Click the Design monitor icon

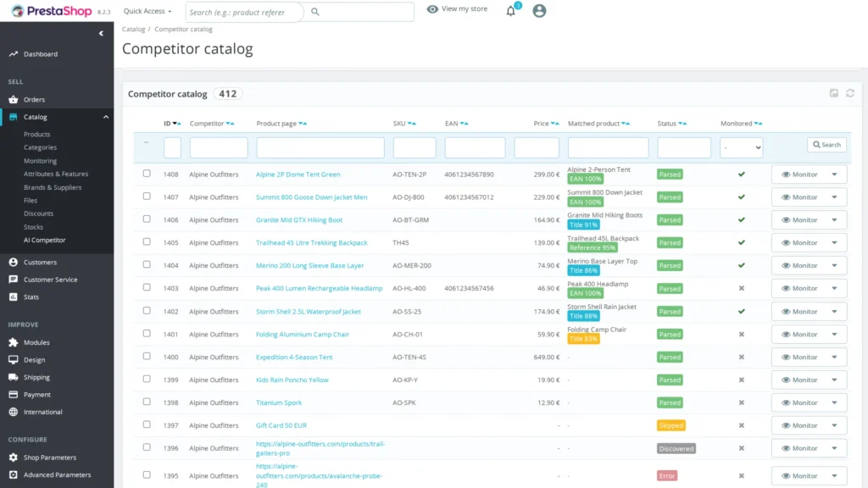pos(14,359)
